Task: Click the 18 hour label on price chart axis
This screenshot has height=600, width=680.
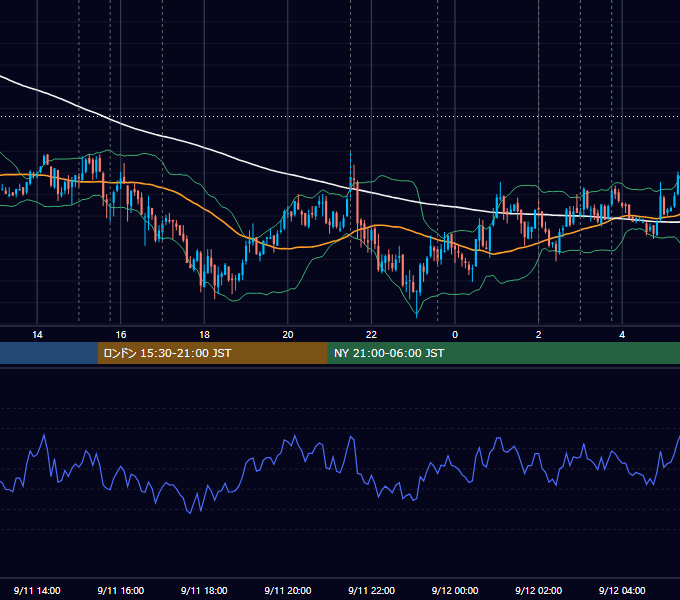Action: 204,335
